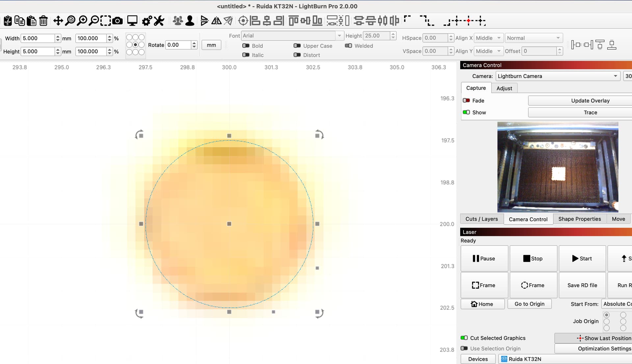Open the Normal text mode dropdown
Image resolution: width=632 pixels, height=364 pixels.
point(534,38)
